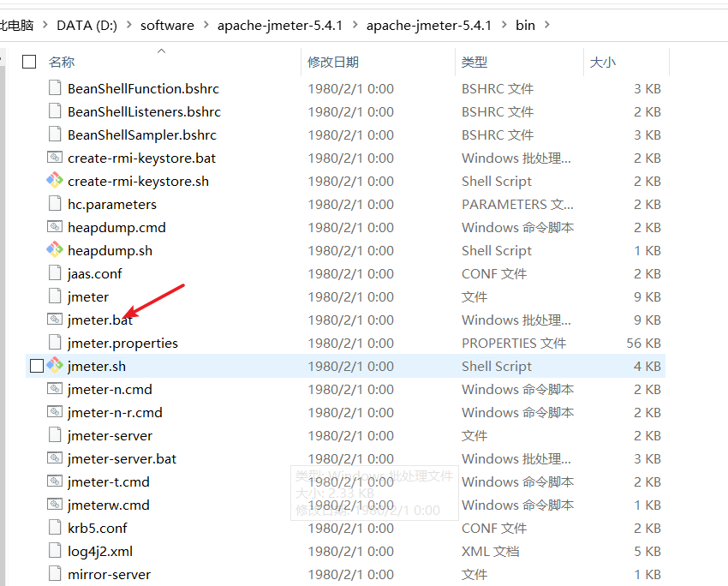Click the create-rmi-keystore.bat batch icon
This screenshot has height=586, width=728.
point(55,158)
